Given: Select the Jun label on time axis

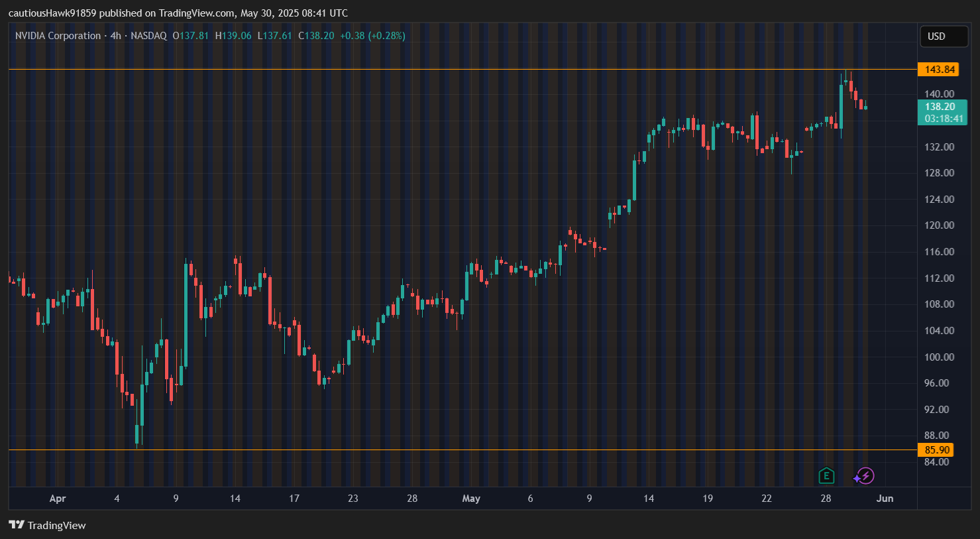Looking at the screenshot, I should pyautogui.click(x=885, y=499).
